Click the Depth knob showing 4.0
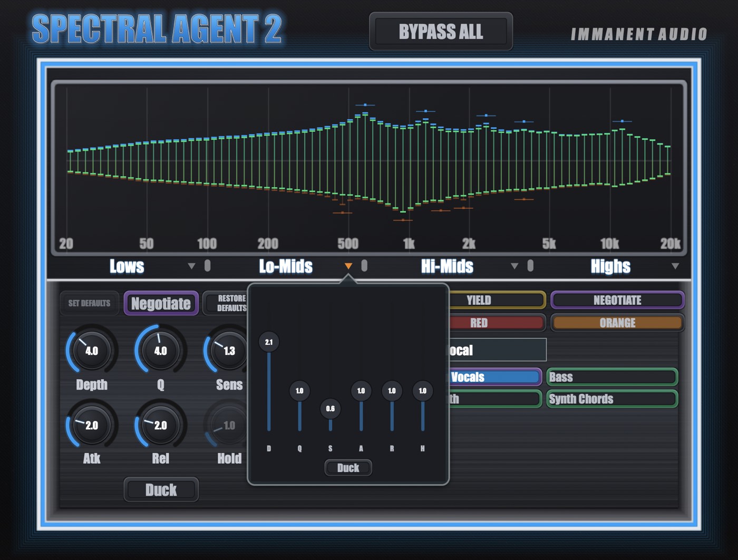The image size is (738, 560). coord(92,351)
